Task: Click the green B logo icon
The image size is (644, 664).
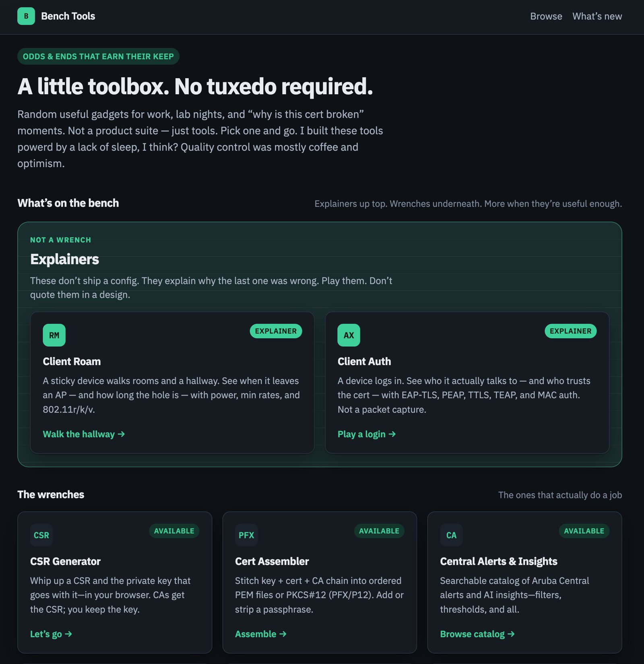Action: 26,16
